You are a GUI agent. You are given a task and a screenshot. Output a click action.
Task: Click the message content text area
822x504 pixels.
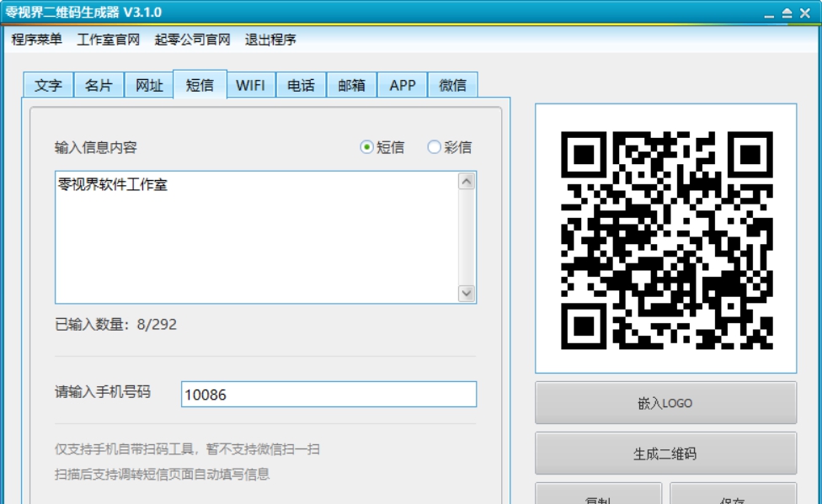(x=257, y=237)
